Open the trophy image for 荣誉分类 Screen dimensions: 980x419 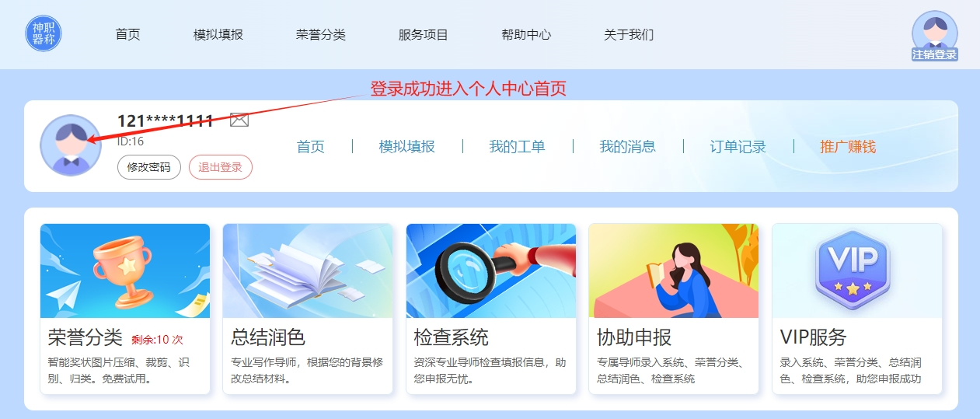(125, 271)
